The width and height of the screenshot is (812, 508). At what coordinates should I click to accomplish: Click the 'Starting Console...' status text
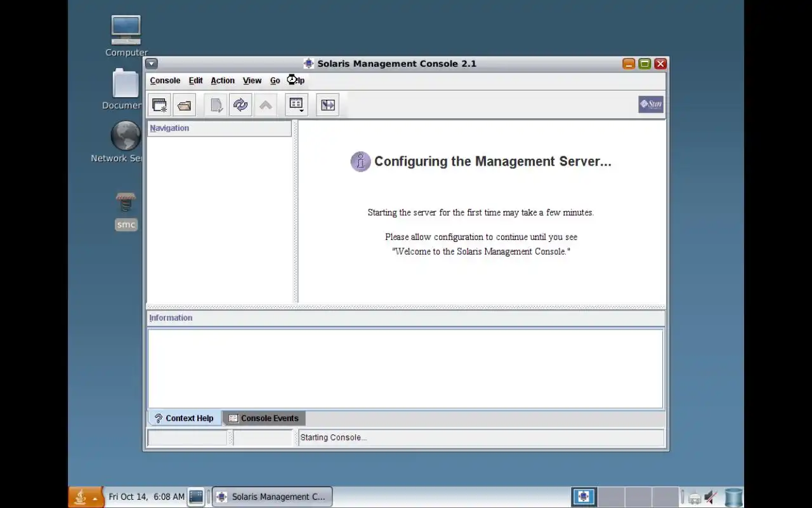(333, 438)
